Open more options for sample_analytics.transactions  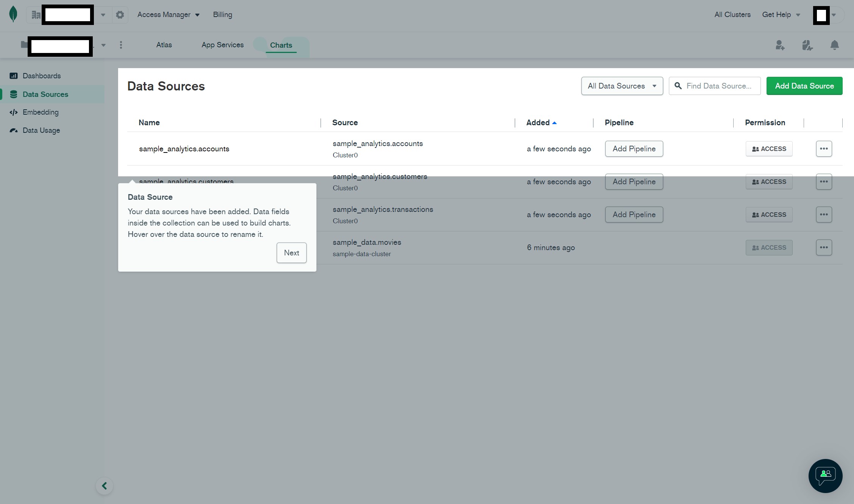click(x=824, y=215)
